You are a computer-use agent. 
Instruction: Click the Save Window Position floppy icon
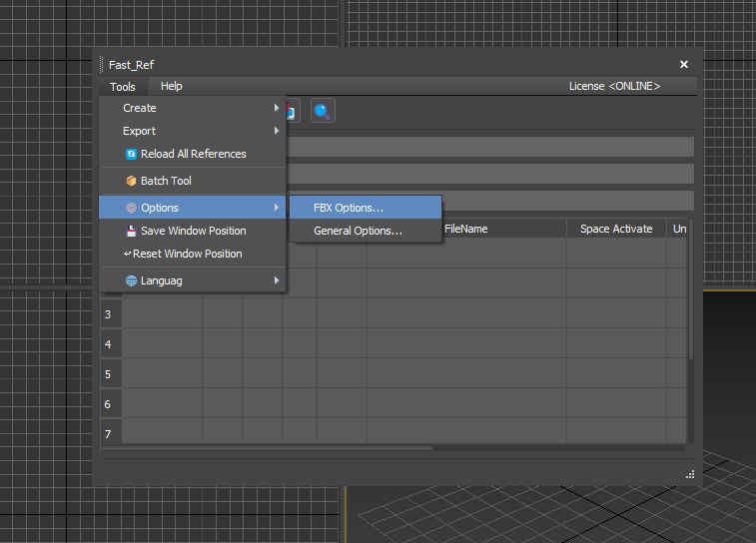[x=131, y=231]
